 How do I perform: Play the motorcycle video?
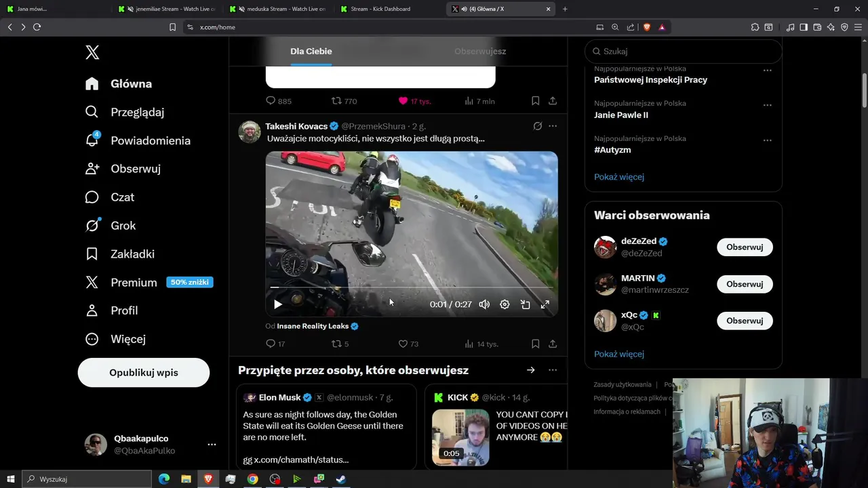[x=277, y=304]
